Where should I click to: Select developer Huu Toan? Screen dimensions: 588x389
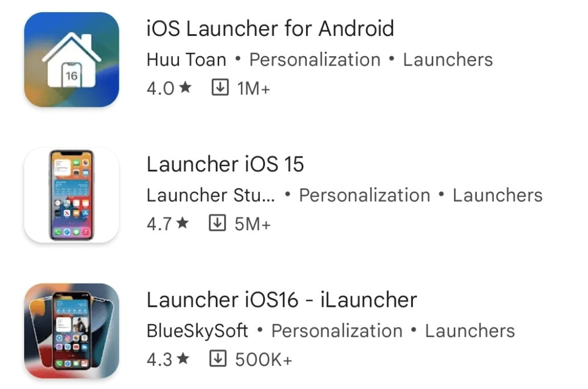[187, 60]
